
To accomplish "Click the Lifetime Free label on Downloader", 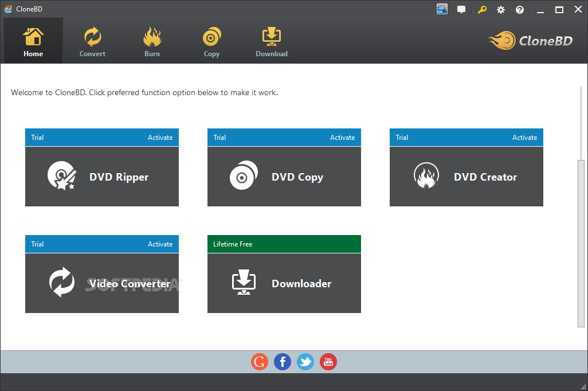I will pos(233,244).
